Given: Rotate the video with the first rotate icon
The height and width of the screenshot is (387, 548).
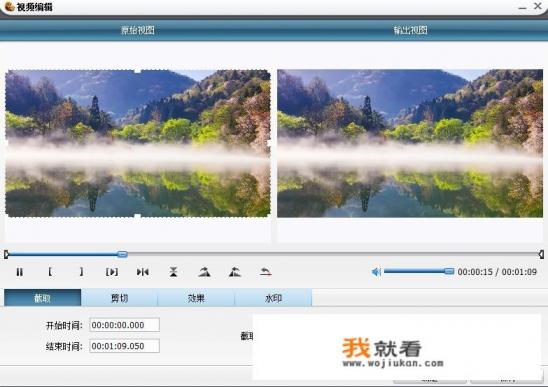Looking at the screenshot, I should pos(204,272).
